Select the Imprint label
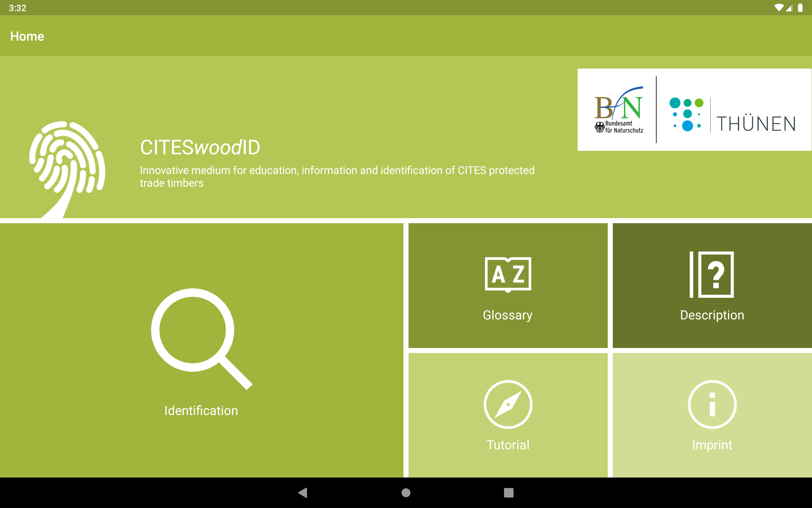Viewport: 812px width, 508px height. point(712,445)
